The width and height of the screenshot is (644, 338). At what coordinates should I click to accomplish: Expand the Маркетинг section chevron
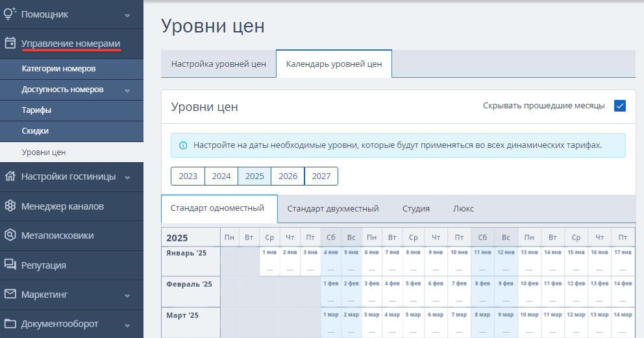[x=127, y=295]
